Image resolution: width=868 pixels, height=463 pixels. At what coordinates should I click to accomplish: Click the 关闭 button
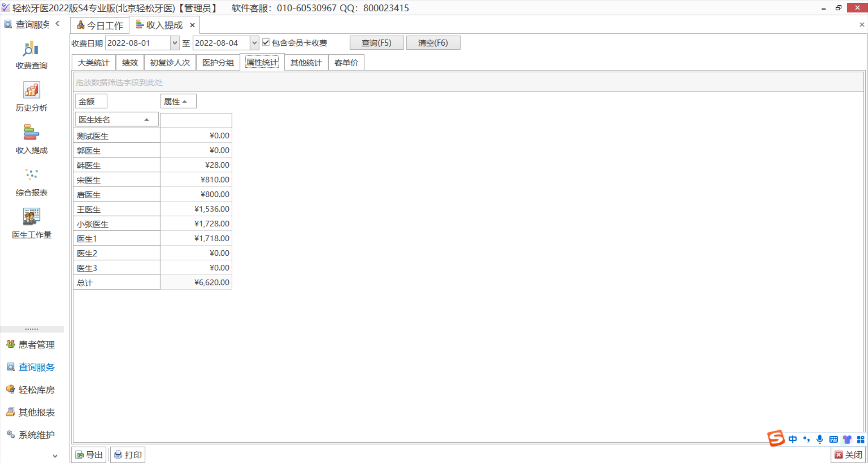848,454
